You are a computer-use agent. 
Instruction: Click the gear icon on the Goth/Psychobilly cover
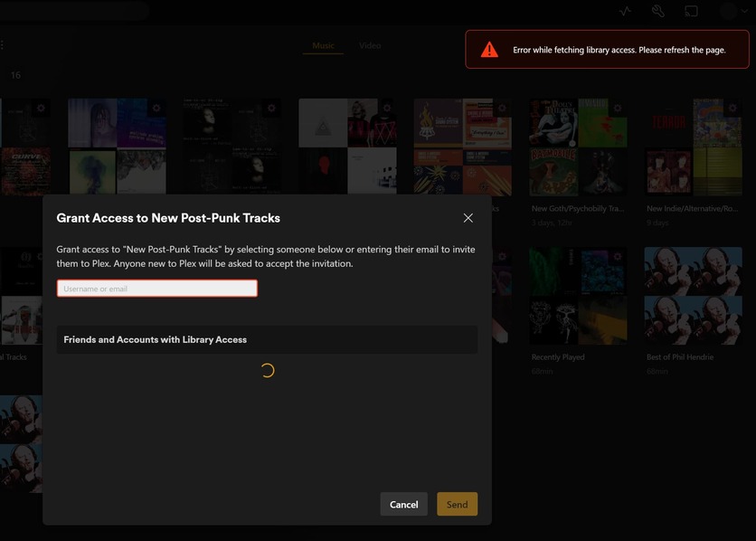pyautogui.click(x=618, y=108)
